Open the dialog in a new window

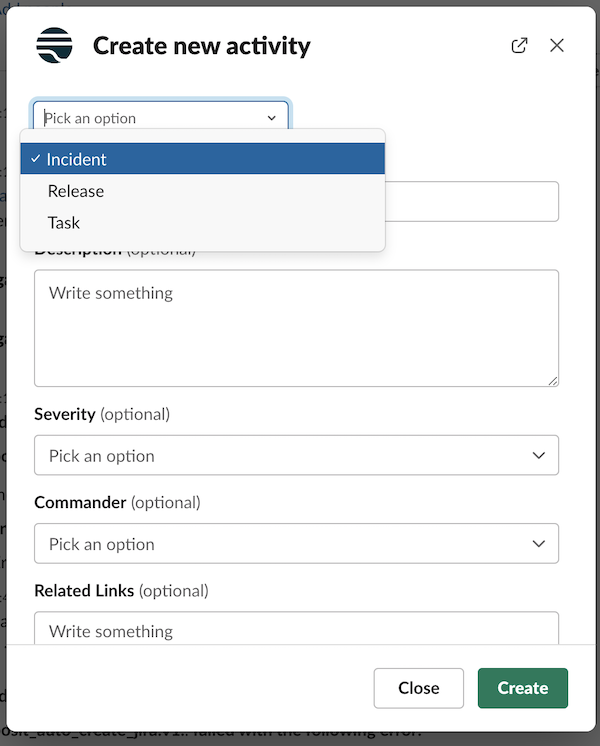519,46
